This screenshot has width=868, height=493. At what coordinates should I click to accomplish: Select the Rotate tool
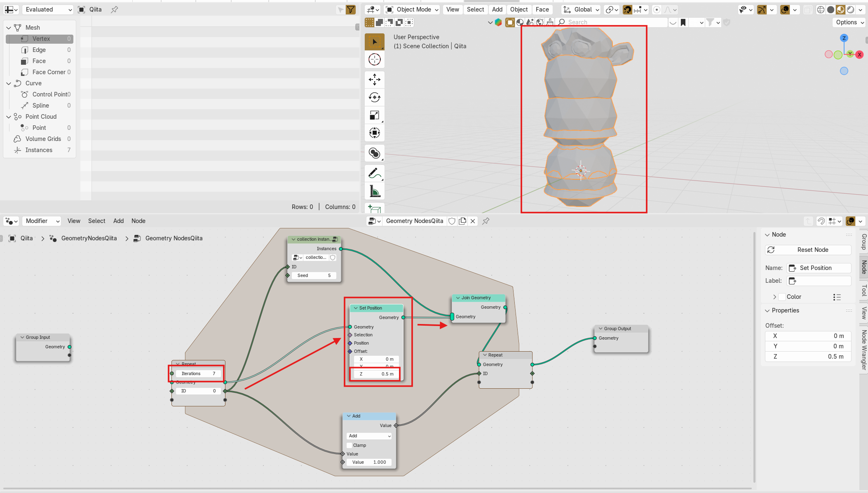click(374, 97)
